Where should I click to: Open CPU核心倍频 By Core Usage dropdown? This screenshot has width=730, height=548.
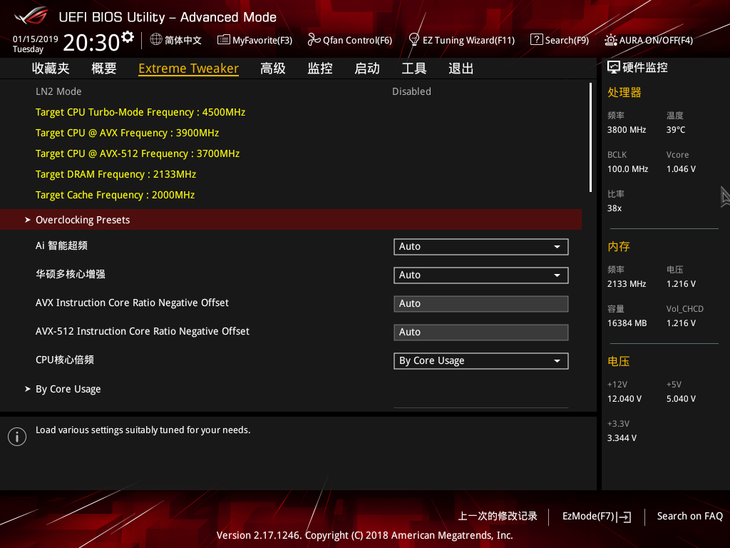coord(481,361)
